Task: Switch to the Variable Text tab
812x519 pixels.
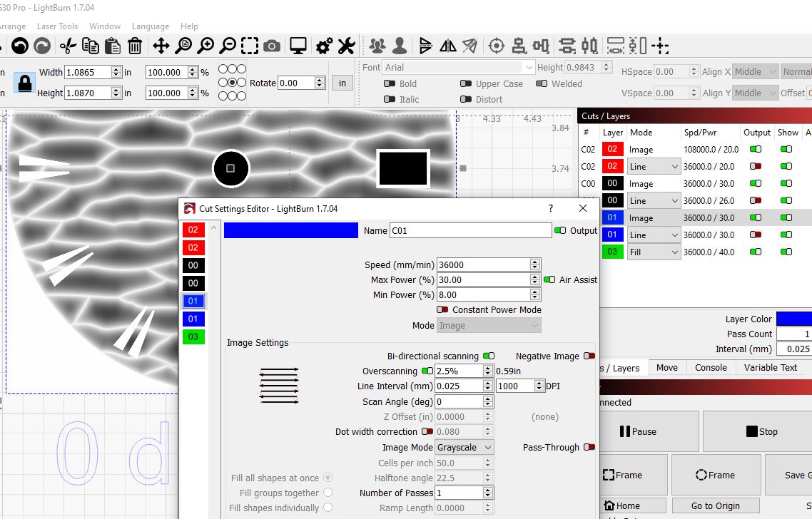Action: coord(770,367)
